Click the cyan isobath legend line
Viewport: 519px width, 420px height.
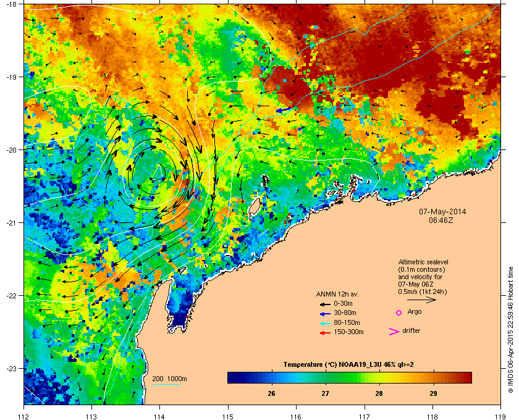[166, 385]
